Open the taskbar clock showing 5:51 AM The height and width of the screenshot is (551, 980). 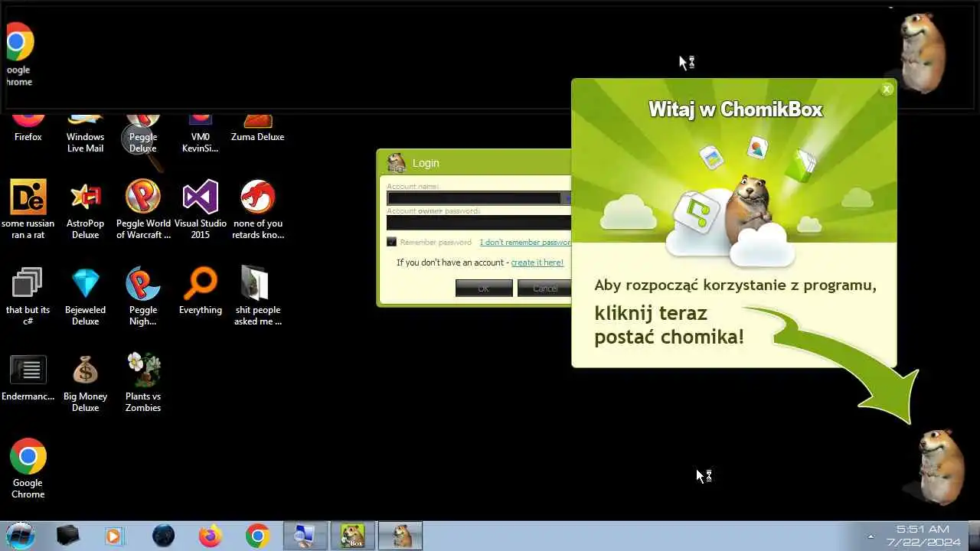coord(923,536)
